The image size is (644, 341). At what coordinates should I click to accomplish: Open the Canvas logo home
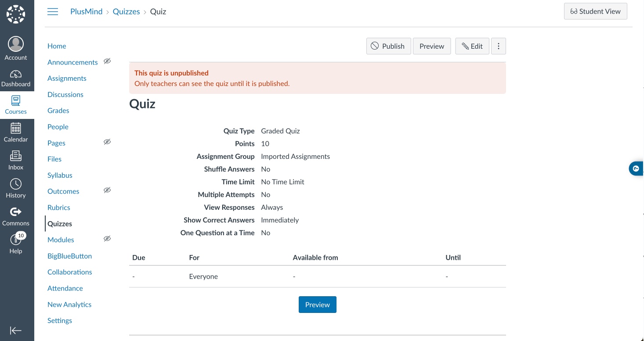click(x=16, y=14)
